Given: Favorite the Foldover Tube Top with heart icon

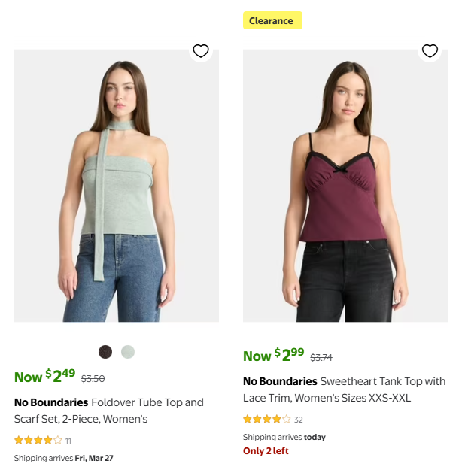Looking at the screenshot, I should [201, 51].
